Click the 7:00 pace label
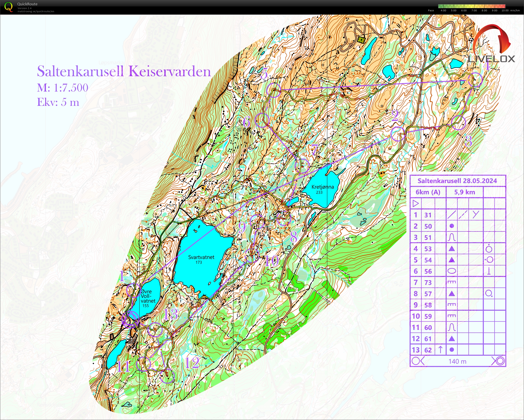This screenshot has width=524, height=420. point(474,10)
